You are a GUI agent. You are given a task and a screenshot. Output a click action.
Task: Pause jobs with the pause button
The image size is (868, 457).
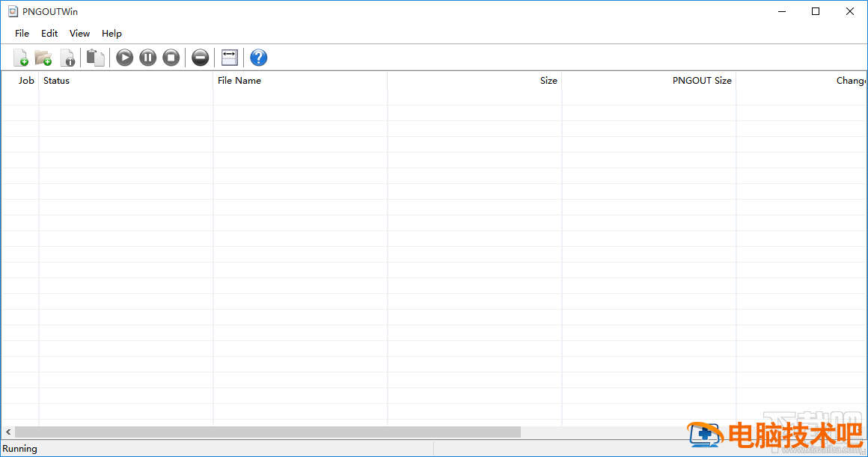point(148,58)
